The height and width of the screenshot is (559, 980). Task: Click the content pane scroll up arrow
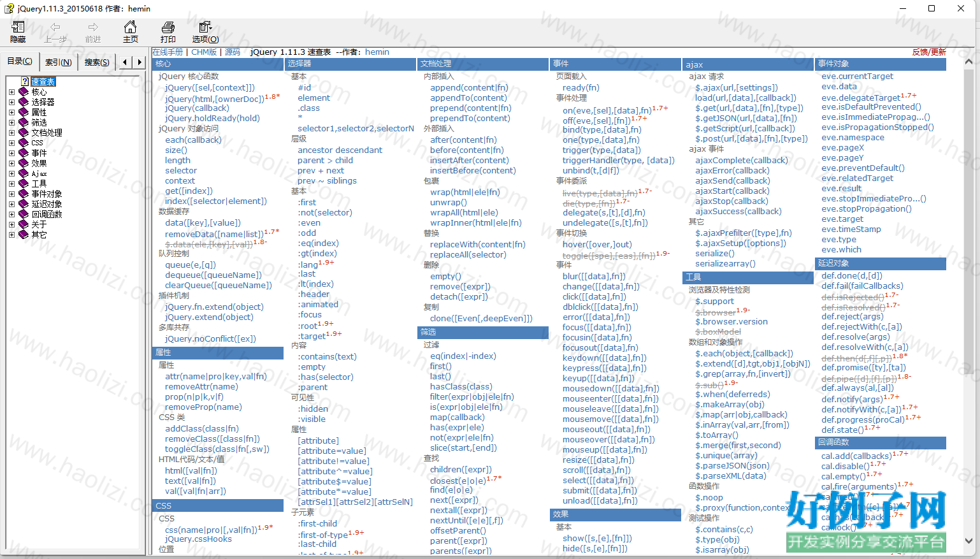(969, 62)
